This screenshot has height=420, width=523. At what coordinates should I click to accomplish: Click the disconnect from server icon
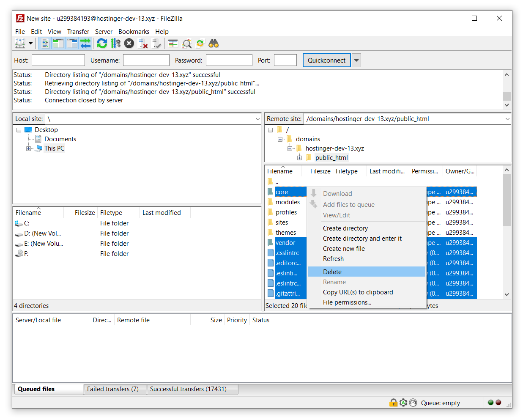(143, 43)
